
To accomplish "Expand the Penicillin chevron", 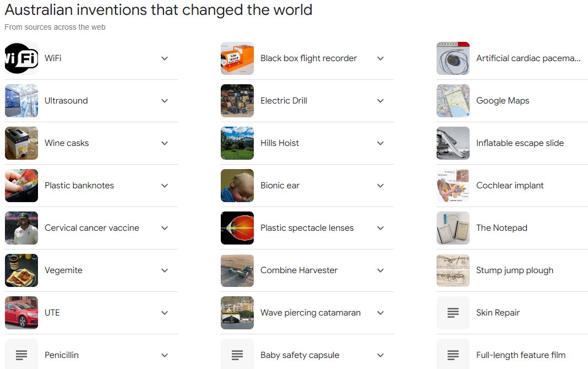I will (x=165, y=355).
